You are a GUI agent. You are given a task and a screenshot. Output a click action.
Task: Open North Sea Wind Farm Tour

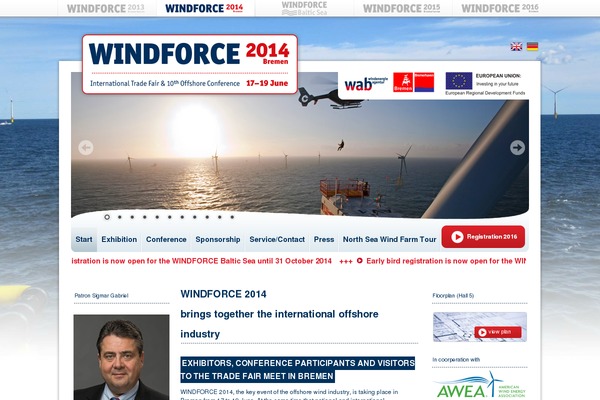389,239
